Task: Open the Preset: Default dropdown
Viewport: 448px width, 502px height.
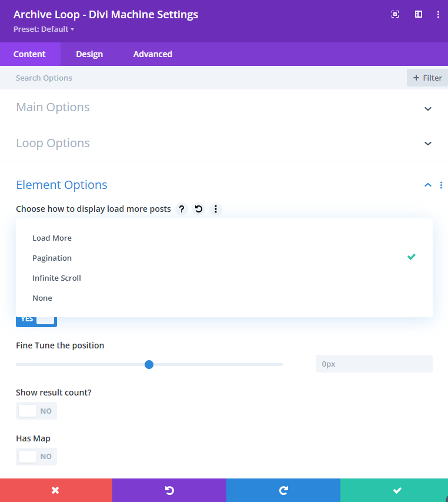Action: pyautogui.click(x=44, y=29)
